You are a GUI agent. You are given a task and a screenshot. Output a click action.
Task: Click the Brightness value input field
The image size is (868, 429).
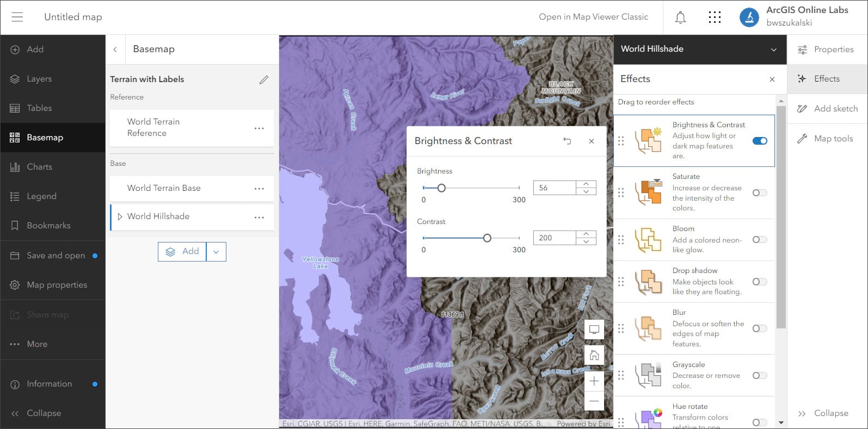tap(555, 188)
